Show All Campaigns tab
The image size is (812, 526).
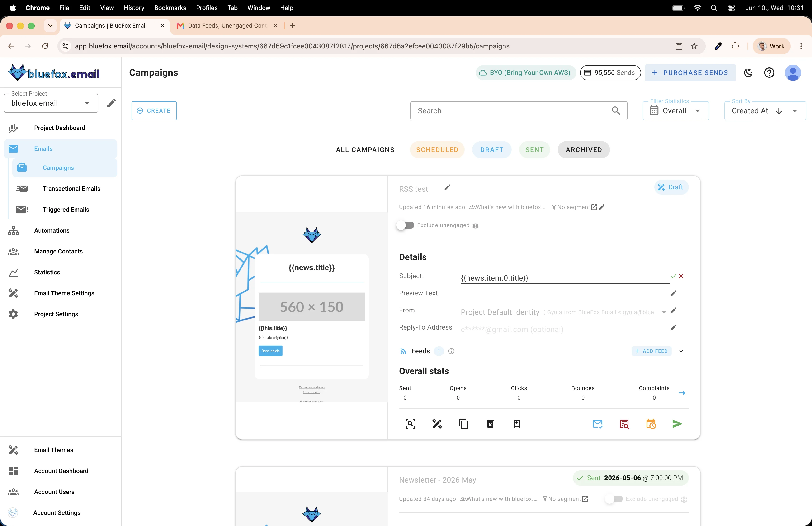365,150
